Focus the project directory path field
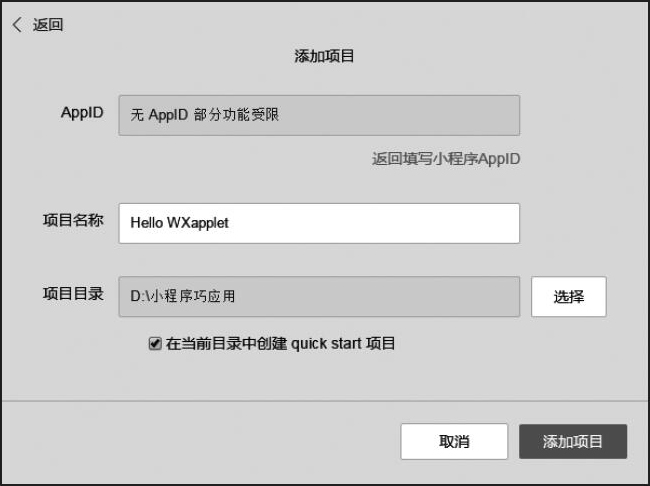Image resolution: width=650 pixels, height=486 pixels. [x=319, y=297]
